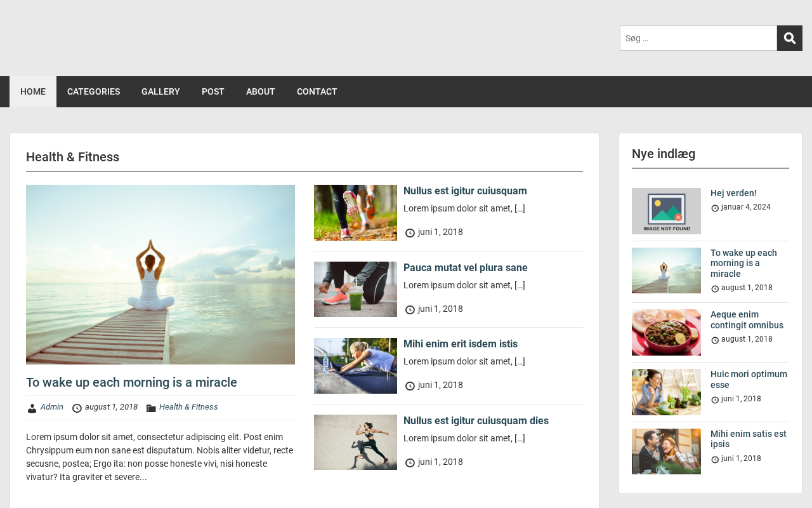Open the bowl of food sidebar thumbnail
The height and width of the screenshot is (508, 812).
(x=666, y=332)
